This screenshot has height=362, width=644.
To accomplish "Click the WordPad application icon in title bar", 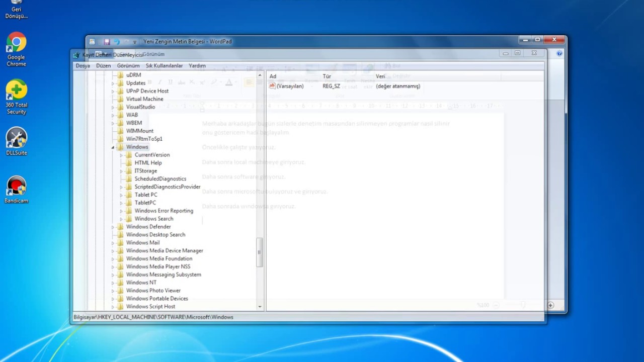I will tap(92, 42).
